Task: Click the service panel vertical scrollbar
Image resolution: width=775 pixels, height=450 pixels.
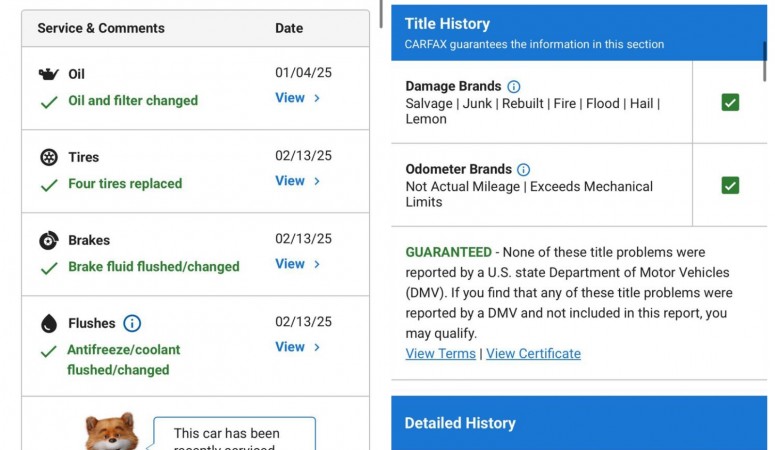Action: click(x=381, y=14)
